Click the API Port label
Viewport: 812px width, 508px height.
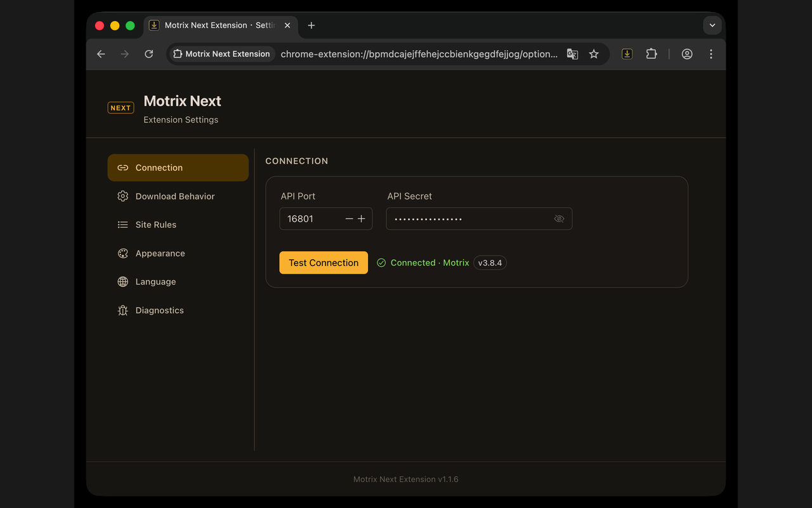click(298, 196)
